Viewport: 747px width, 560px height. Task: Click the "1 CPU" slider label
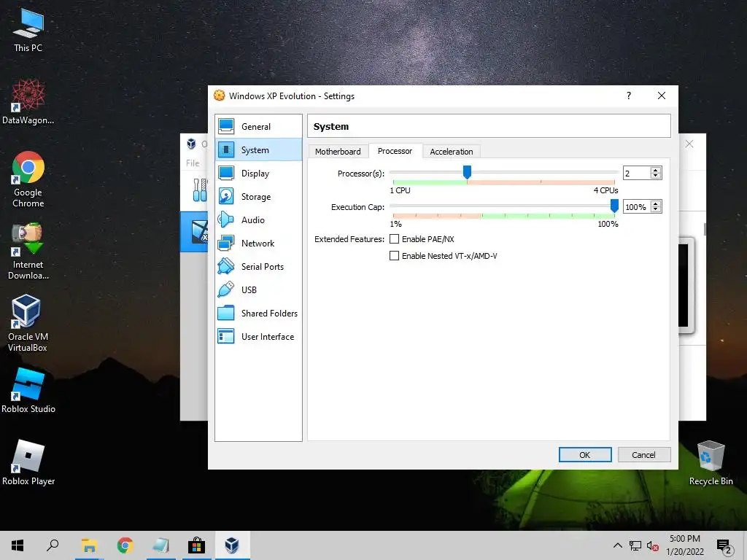(400, 190)
